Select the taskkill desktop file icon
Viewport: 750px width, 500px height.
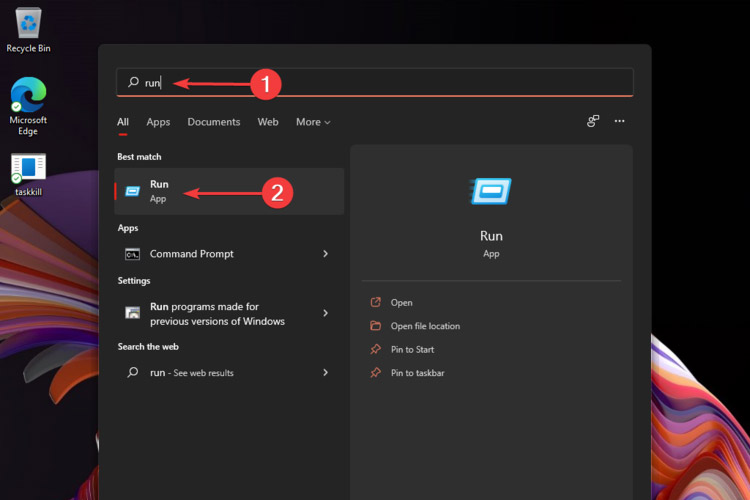(28, 169)
